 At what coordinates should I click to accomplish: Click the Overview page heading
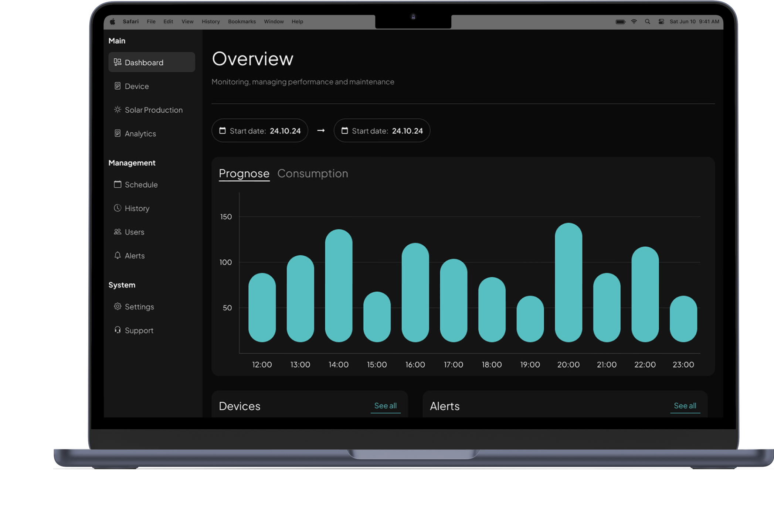pyautogui.click(x=252, y=59)
